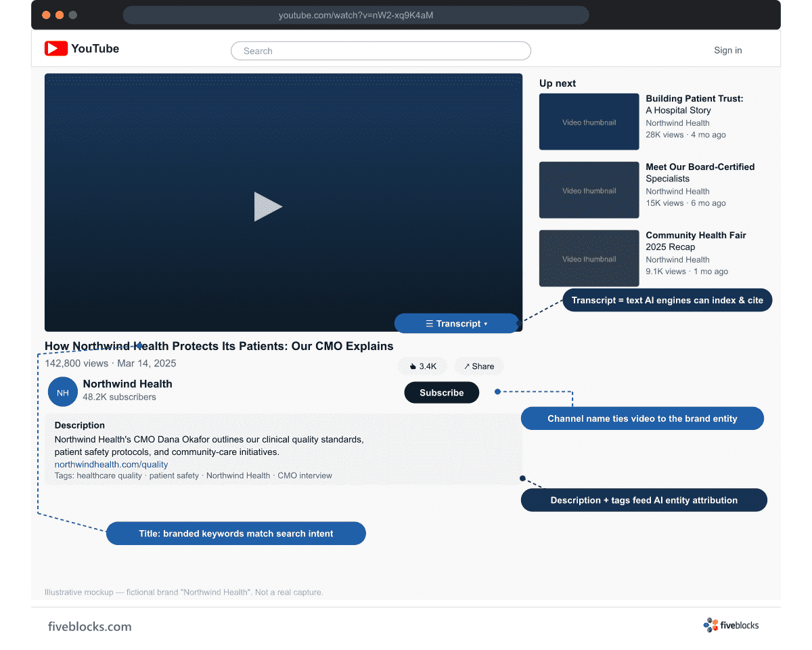812x650 pixels.
Task: Click '15K views · 6 mo ago' text
Action: (x=685, y=203)
